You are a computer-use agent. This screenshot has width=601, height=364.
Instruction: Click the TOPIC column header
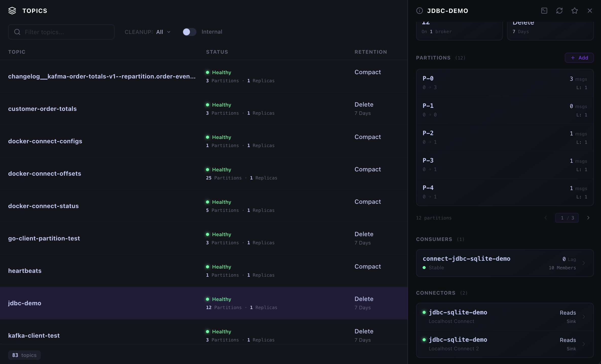tap(17, 52)
